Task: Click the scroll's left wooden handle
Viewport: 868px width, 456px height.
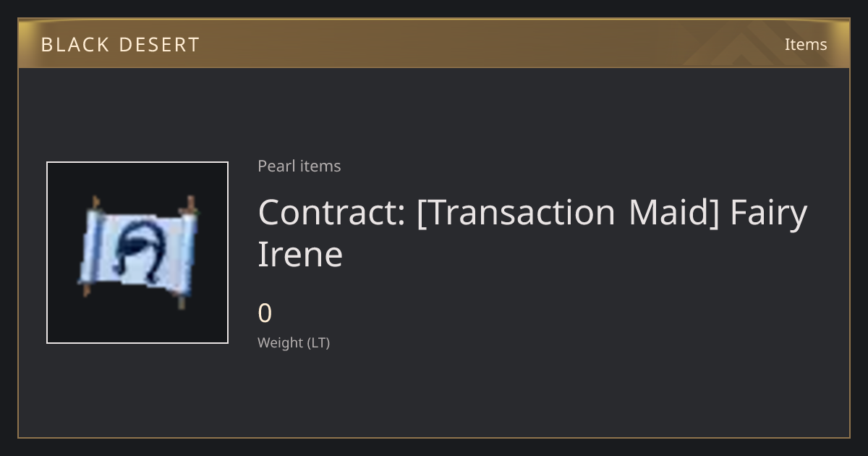Action: [90, 246]
